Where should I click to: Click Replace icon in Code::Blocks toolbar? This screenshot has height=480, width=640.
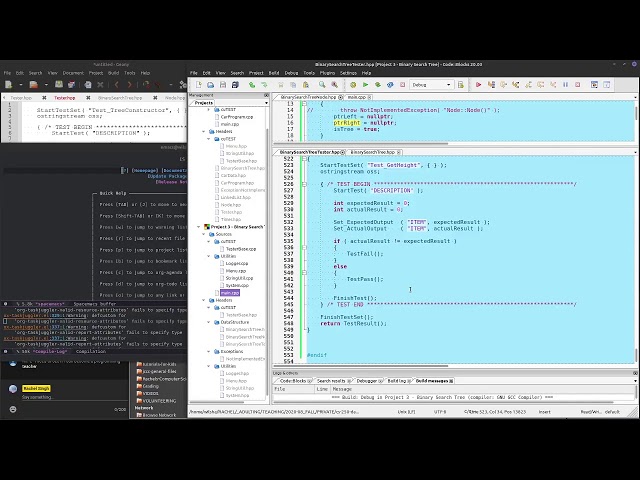[334, 84]
